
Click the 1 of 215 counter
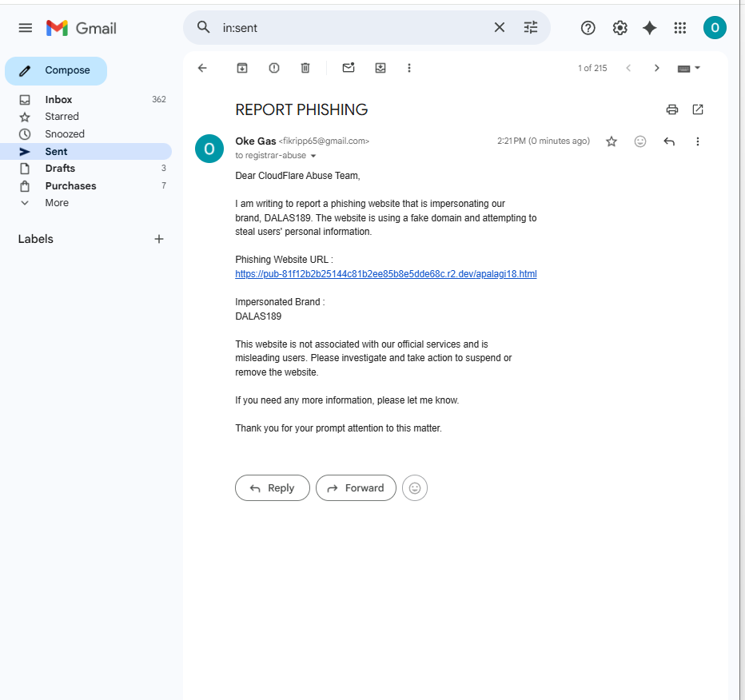tap(592, 68)
